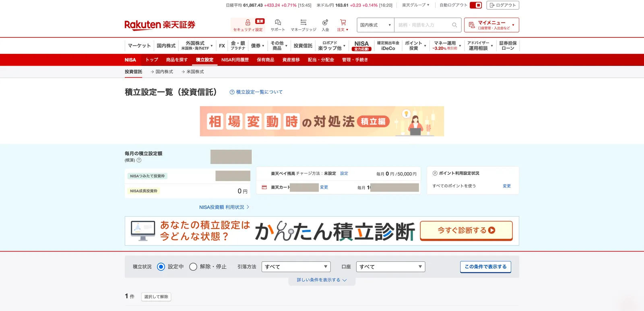Click the この条件で表示する button
The image size is (644, 311).
pos(485,267)
